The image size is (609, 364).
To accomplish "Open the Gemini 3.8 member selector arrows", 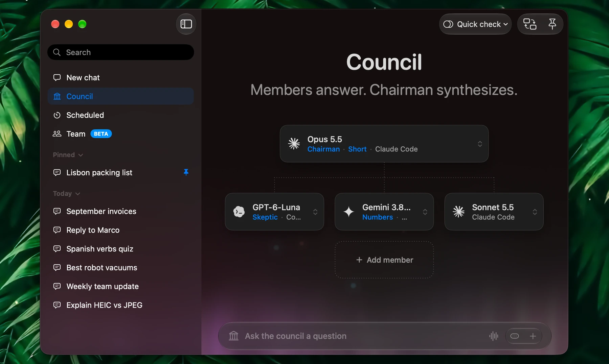I will click(425, 212).
